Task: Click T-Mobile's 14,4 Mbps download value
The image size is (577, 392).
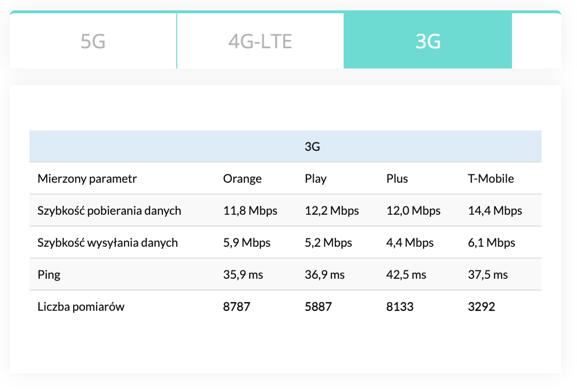Action: point(495,211)
